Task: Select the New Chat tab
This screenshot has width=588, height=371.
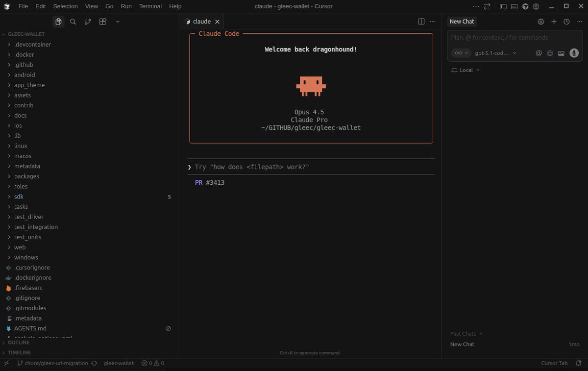Action: tap(462, 22)
